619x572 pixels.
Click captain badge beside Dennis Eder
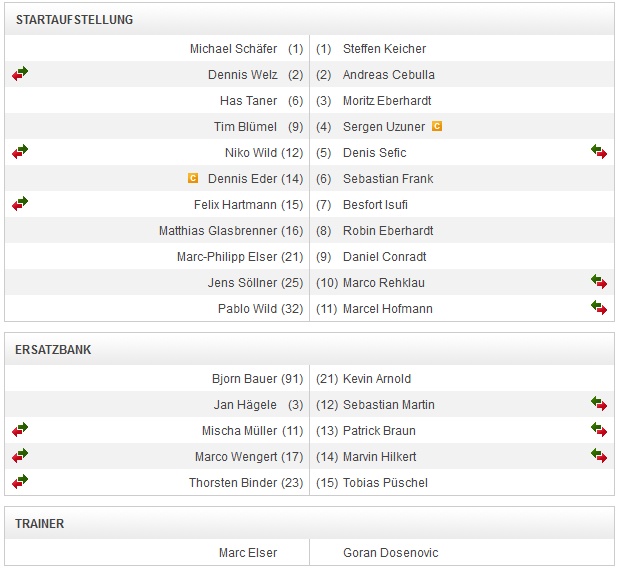(x=193, y=179)
